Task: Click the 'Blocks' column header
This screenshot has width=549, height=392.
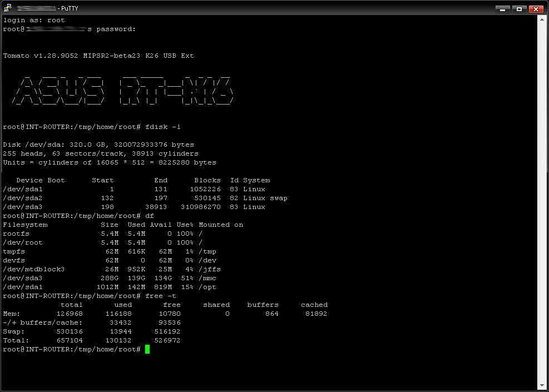Action: point(207,181)
